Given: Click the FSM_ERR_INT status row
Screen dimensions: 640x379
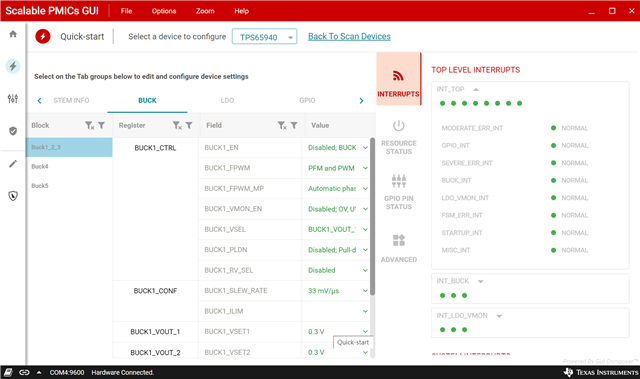Looking at the screenshot, I should click(515, 215).
